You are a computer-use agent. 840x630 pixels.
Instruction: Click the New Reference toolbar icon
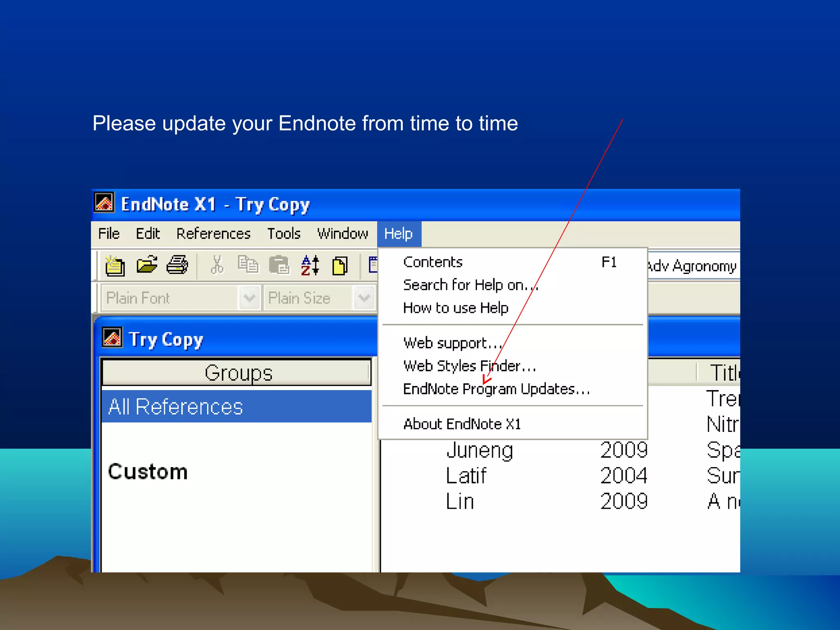(x=115, y=265)
